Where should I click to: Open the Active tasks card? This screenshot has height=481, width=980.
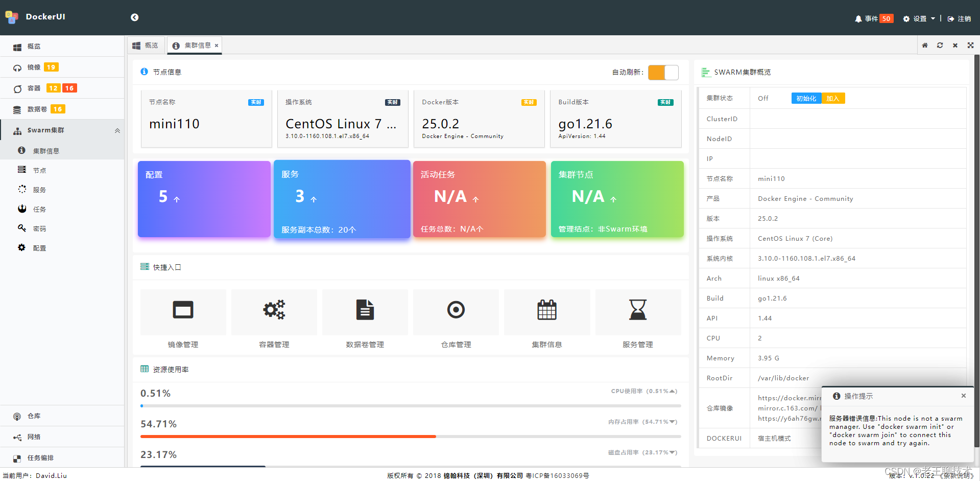tap(480, 199)
